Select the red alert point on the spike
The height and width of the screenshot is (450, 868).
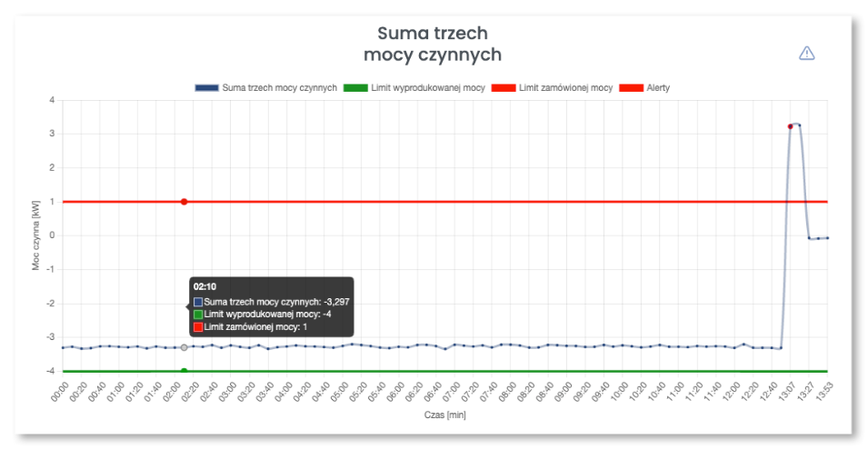tap(790, 126)
